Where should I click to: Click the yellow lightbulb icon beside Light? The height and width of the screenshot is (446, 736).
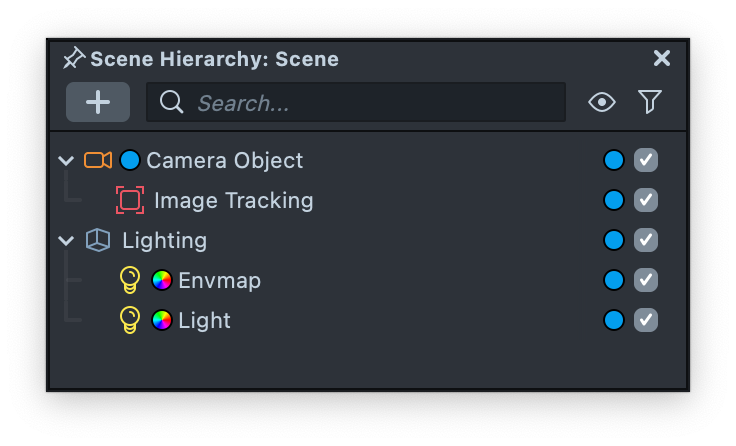(130, 320)
